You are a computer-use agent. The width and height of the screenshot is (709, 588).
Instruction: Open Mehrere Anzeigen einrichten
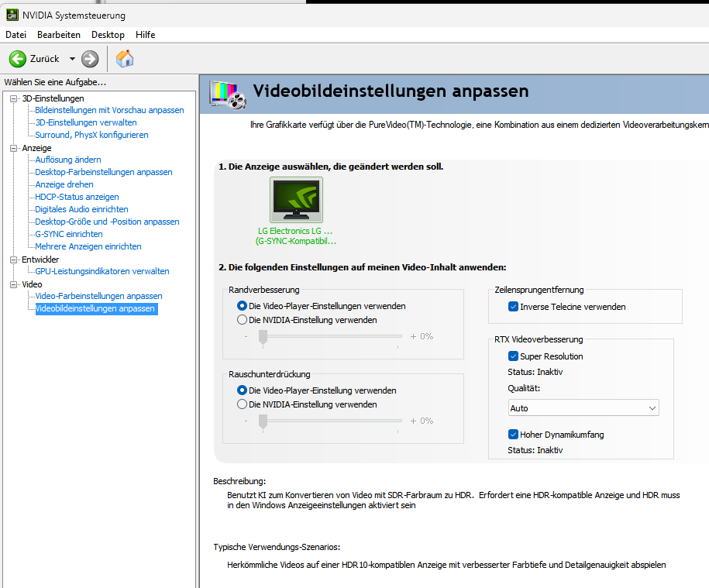coord(88,246)
